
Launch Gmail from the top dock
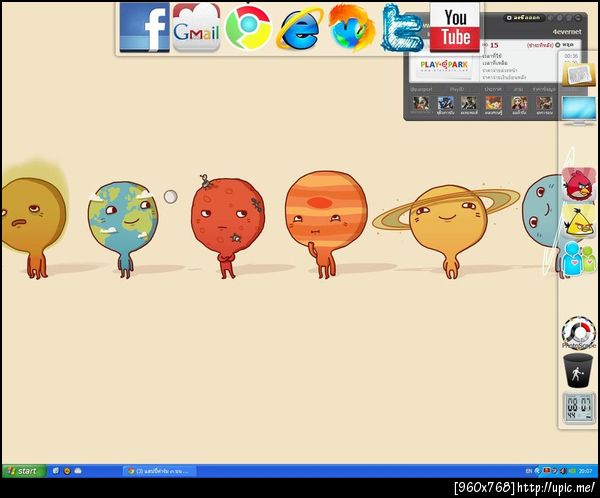coord(196,28)
